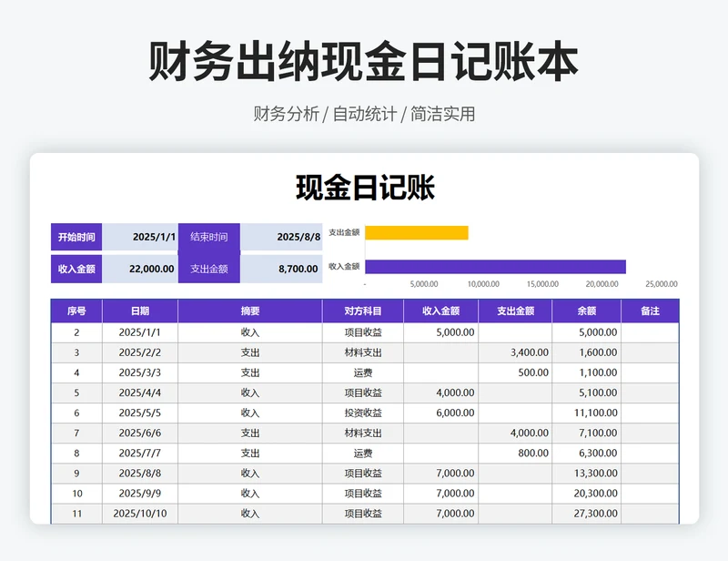Click the purple 收入金额 chart bar
Screen dimensions: 728x561
click(x=495, y=267)
